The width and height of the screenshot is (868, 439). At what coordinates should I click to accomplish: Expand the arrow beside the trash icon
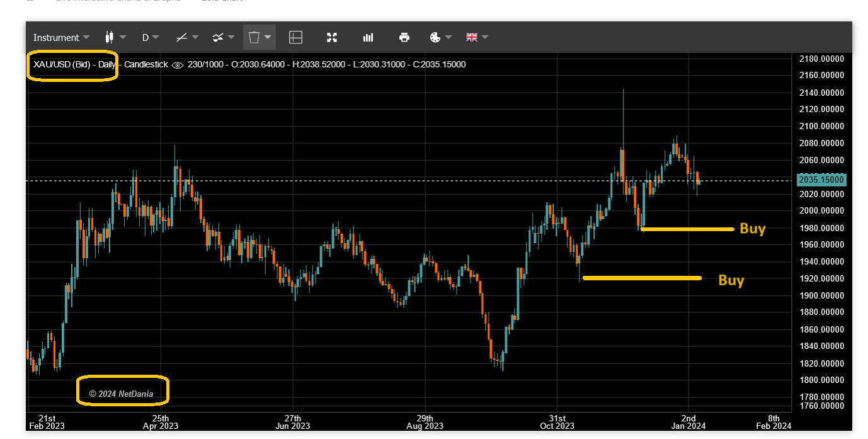pyautogui.click(x=268, y=38)
